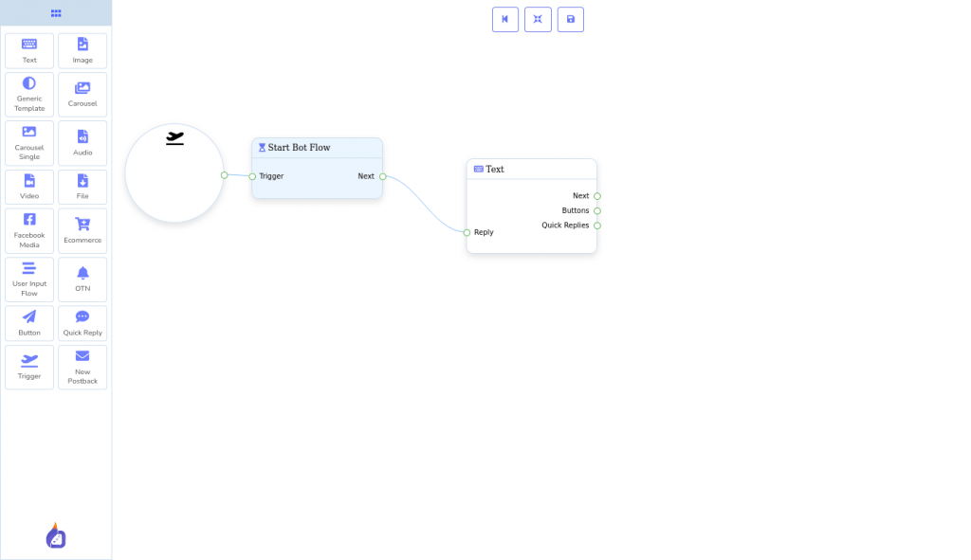Click the fit-to-screen center button
This screenshot has height=560, width=971.
[x=538, y=19]
